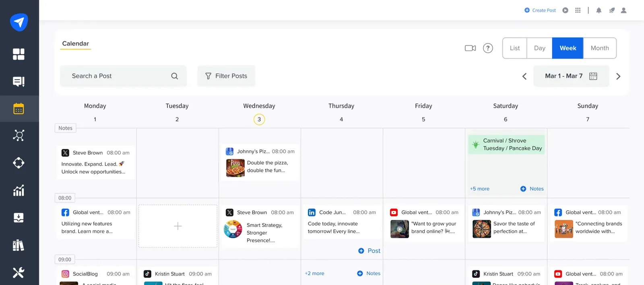Open the help question mark icon
The height and width of the screenshot is (285, 644).
[x=488, y=48]
